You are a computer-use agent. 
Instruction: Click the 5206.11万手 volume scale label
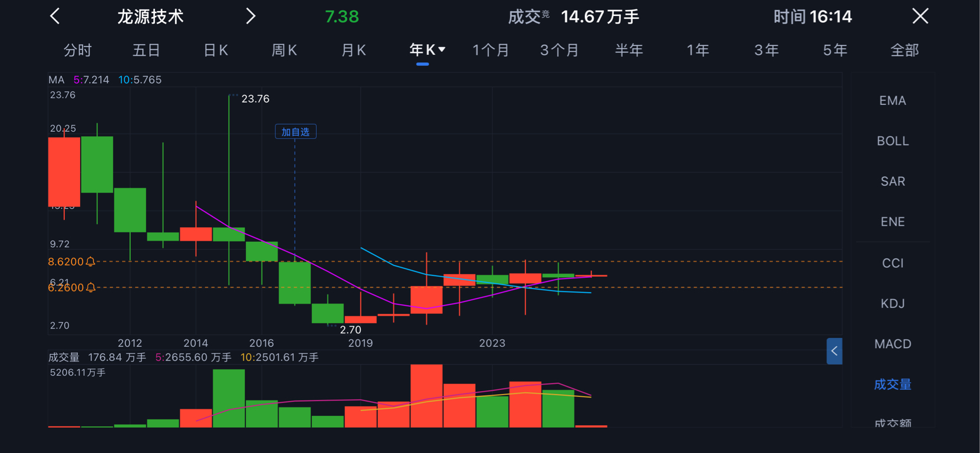point(78,372)
